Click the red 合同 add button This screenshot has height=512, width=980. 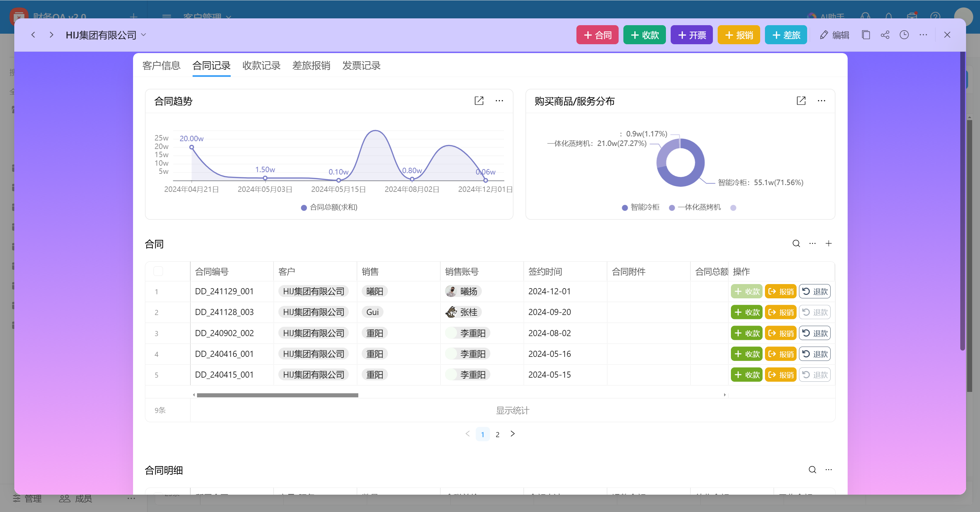pyautogui.click(x=597, y=35)
